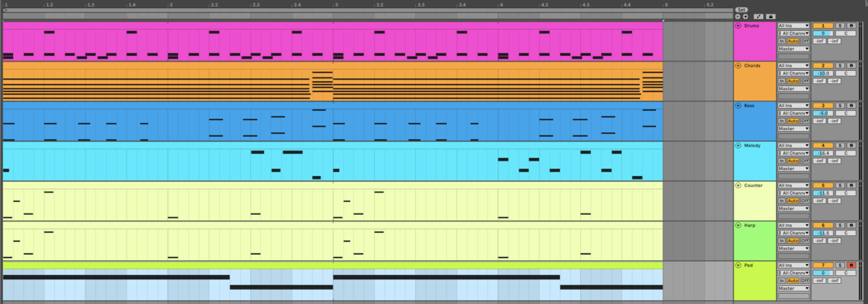Arm the Bass track for recording
Screen dimensions: 868x304
851,106
